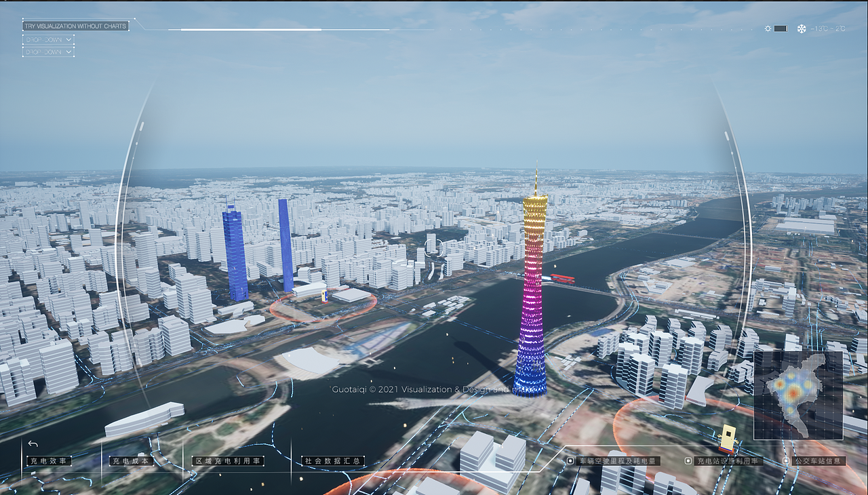The width and height of the screenshot is (868, 495).
Task: Enable the 公交车站信息 data layer
Action: coord(817,460)
